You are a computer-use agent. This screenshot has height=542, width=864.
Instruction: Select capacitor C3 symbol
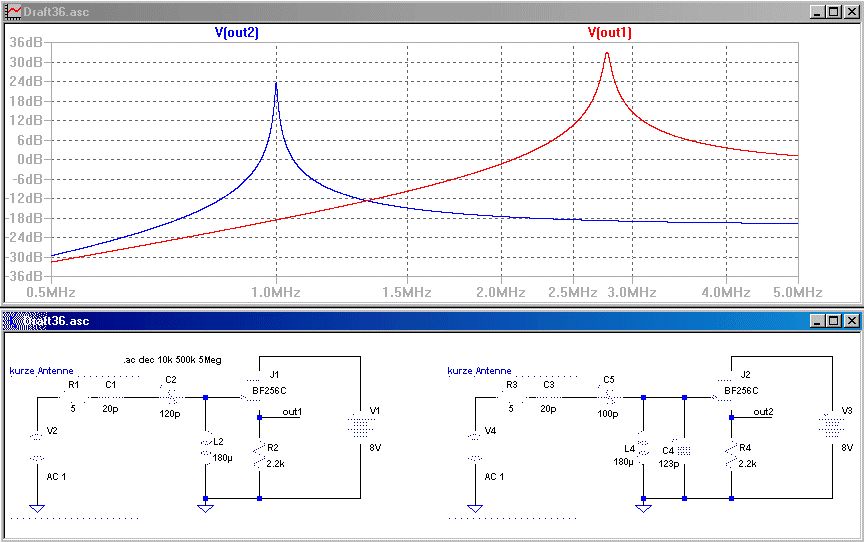[548, 397]
